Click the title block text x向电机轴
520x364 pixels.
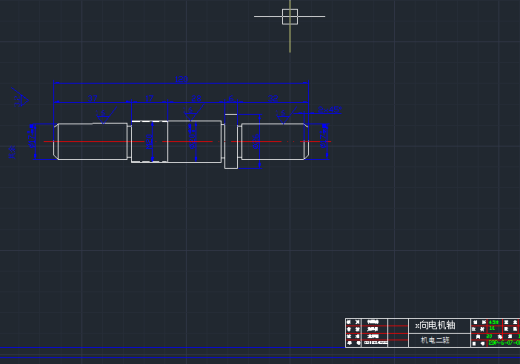[x=435, y=325]
